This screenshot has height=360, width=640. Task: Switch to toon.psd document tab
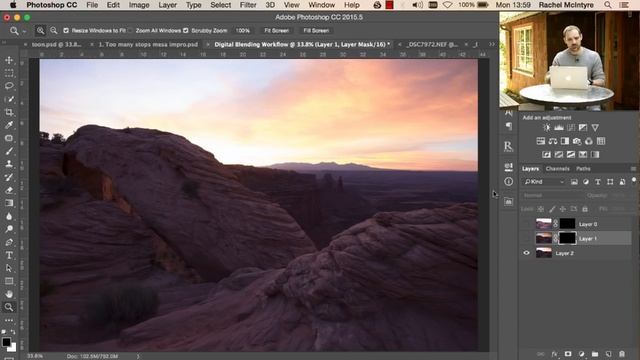point(56,44)
